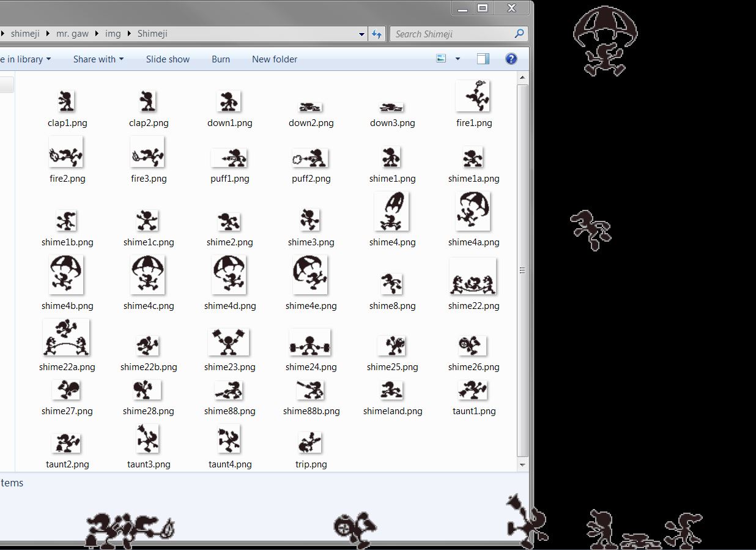Screen dimensions: 756x550
Task: Click the Slide show menu item
Action: pyautogui.click(x=168, y=59)
